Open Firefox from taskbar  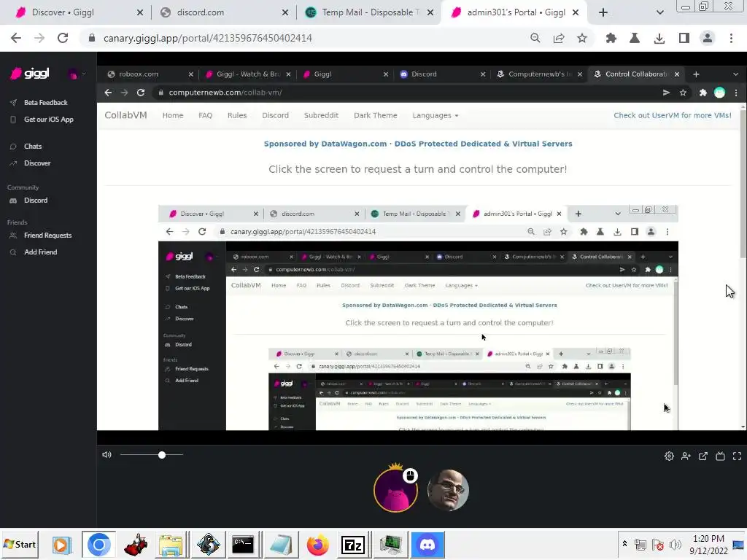tap(318, 544)
